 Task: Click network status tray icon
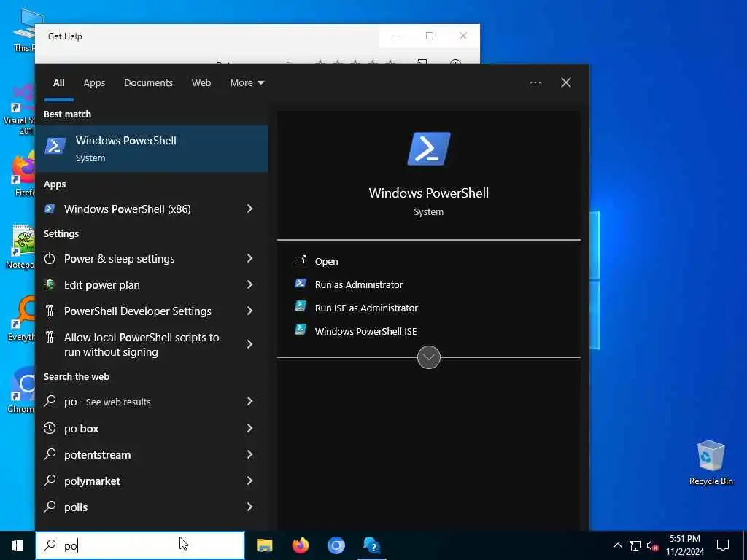click(635, 545)
